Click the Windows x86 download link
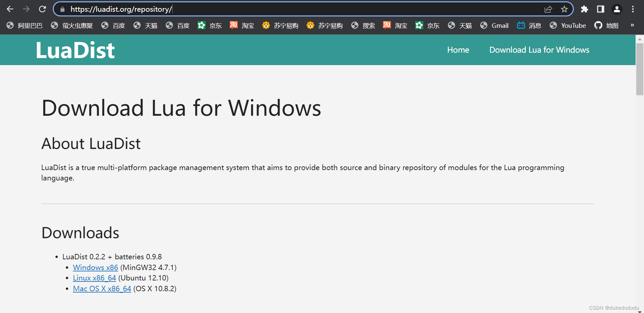The height and width of the screenshot is (313, 644). point(95,267)
